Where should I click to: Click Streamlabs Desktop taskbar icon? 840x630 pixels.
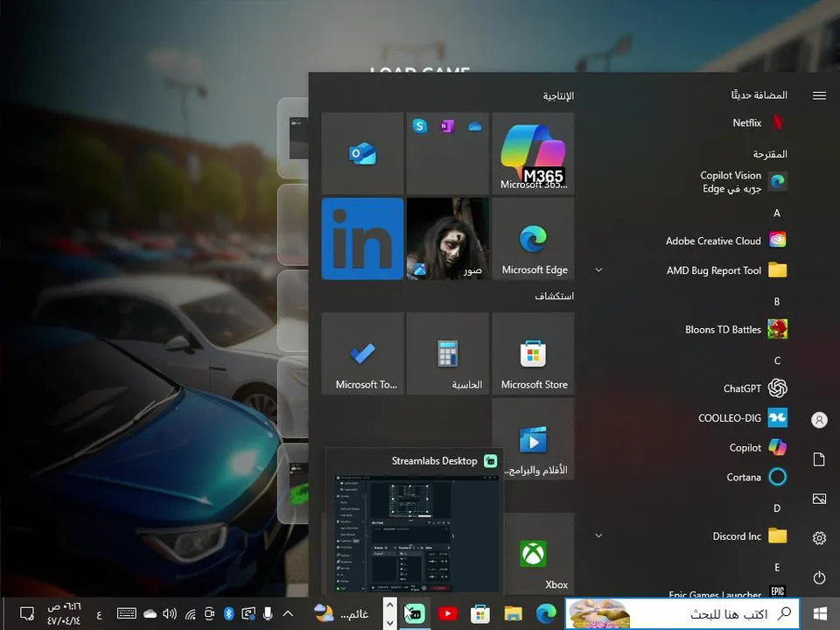pos(415,613)
